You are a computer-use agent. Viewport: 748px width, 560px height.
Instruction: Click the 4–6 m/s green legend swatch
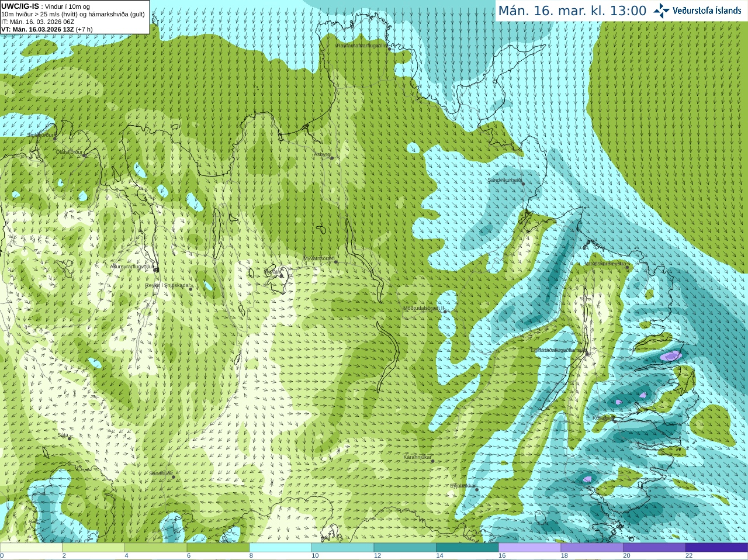pos(155,548)
